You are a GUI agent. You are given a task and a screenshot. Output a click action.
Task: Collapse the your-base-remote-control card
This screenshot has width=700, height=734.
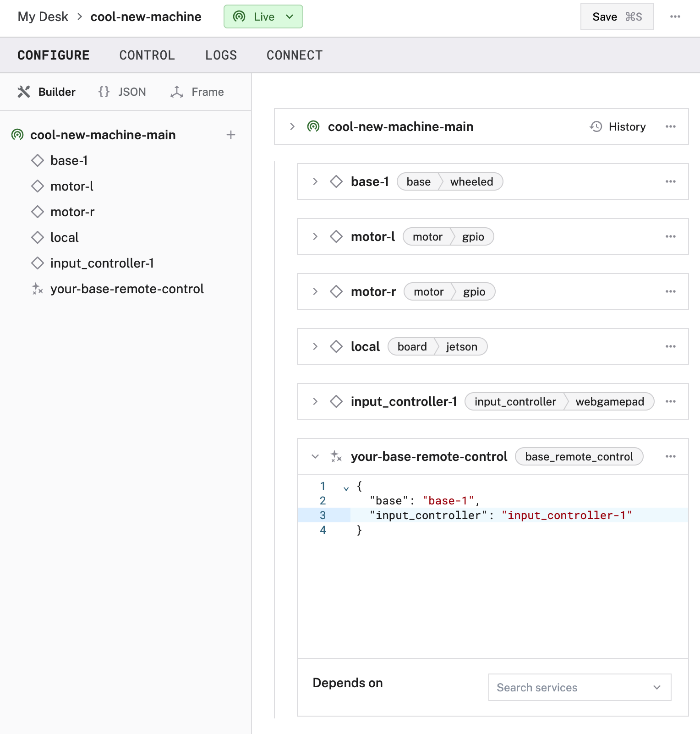(x=315, y=456)
